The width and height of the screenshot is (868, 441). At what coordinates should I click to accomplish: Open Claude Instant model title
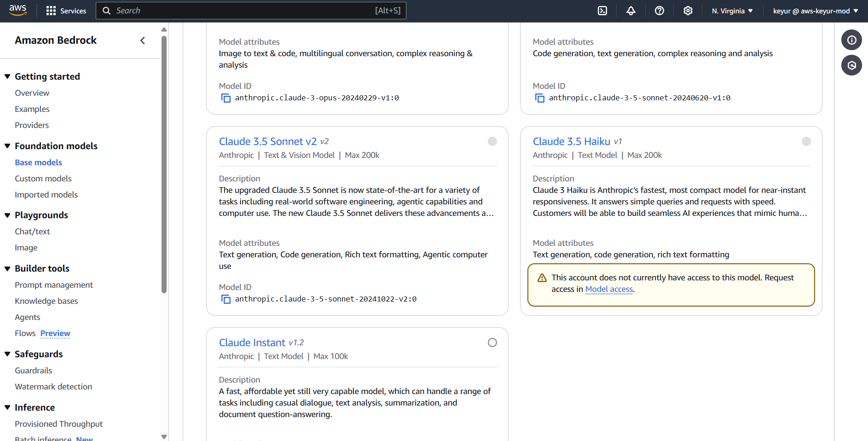252,342
